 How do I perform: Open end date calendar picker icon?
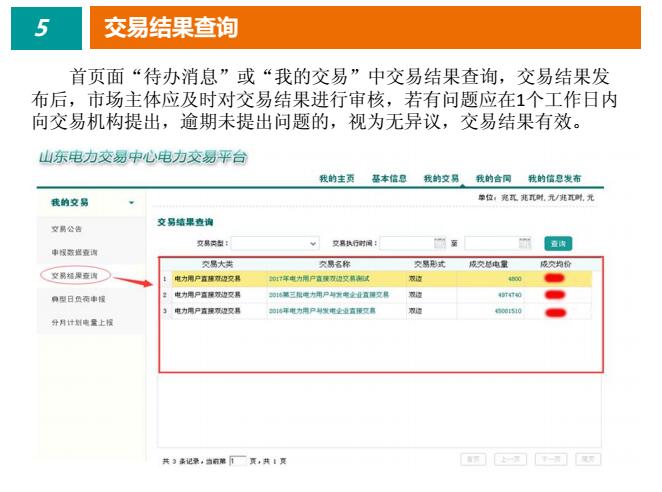pos(524,243)
